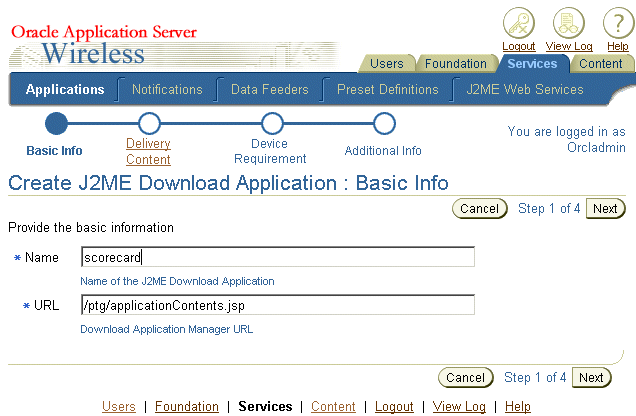Open the Preset Definitions subtab
The width and height of the screenshot is (636, 416).
(388, 89)
